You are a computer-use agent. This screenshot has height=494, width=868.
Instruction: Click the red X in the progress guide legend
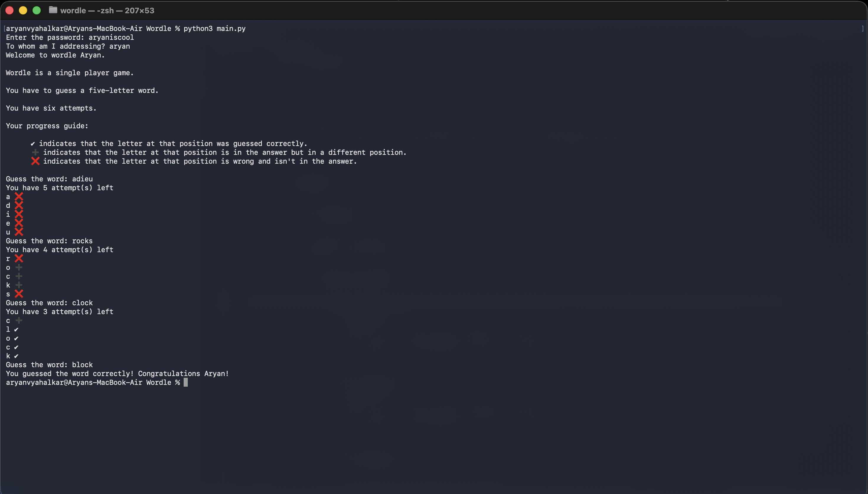35,161
